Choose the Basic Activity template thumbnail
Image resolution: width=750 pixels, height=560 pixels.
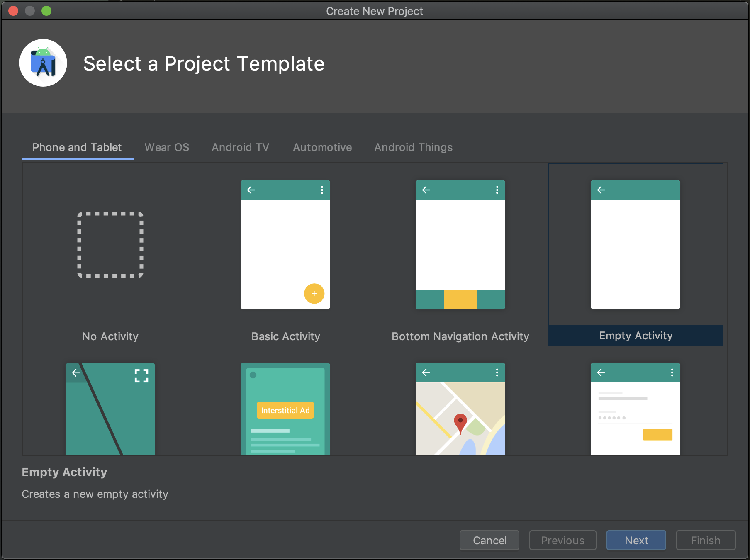[285, 245]
